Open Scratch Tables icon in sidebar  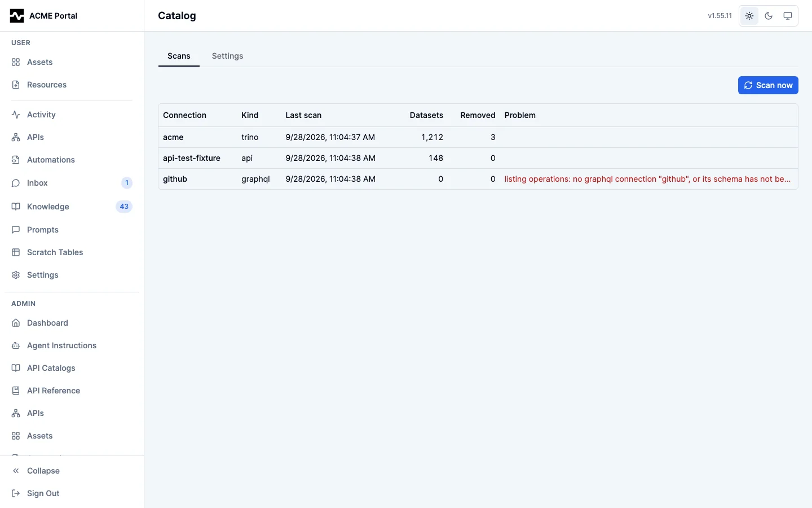tap(16, 252)
